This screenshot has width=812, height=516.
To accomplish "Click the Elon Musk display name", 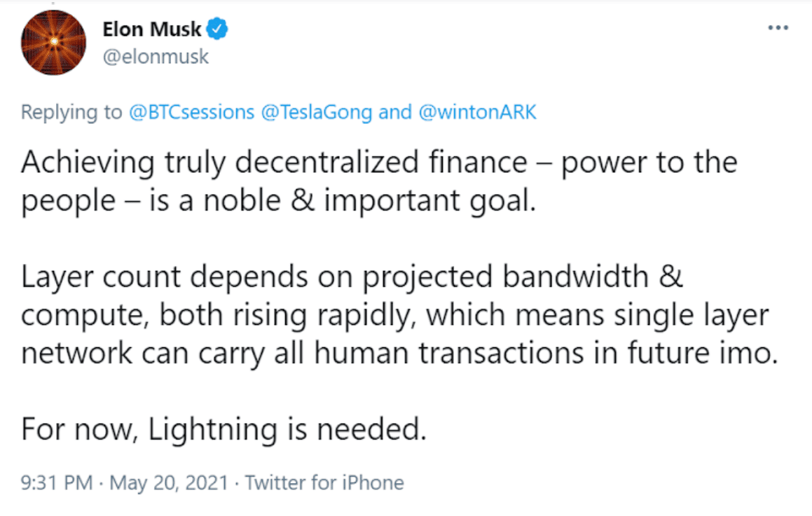I will (152, 29).
